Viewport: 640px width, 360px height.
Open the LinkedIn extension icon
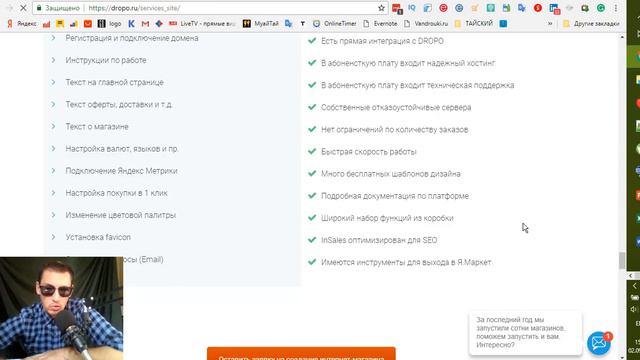coord(554,8)
